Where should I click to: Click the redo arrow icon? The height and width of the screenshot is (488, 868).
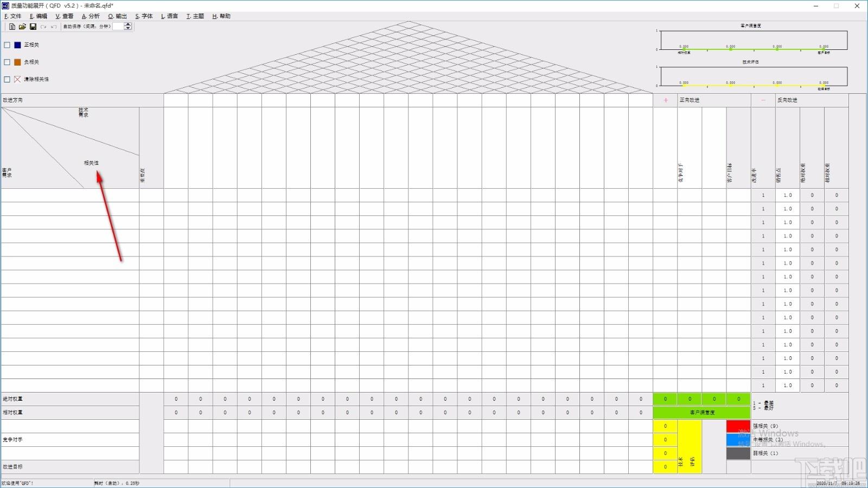point(43,27)
